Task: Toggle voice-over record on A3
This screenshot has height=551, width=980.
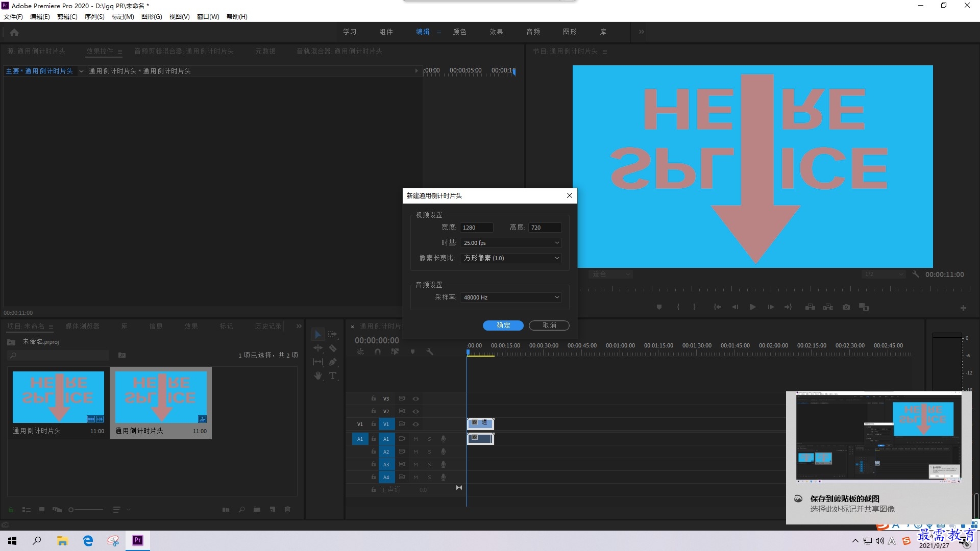Action: coord(443,464)
